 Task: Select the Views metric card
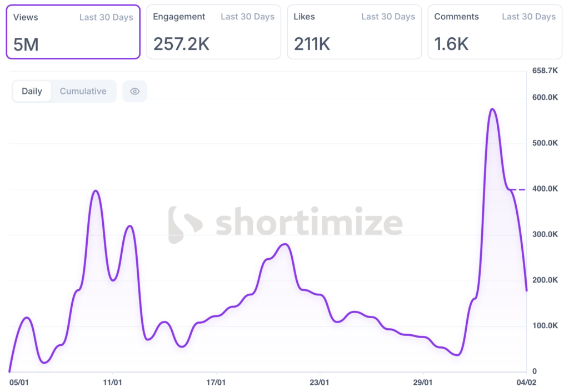click(x=73, y=32)
